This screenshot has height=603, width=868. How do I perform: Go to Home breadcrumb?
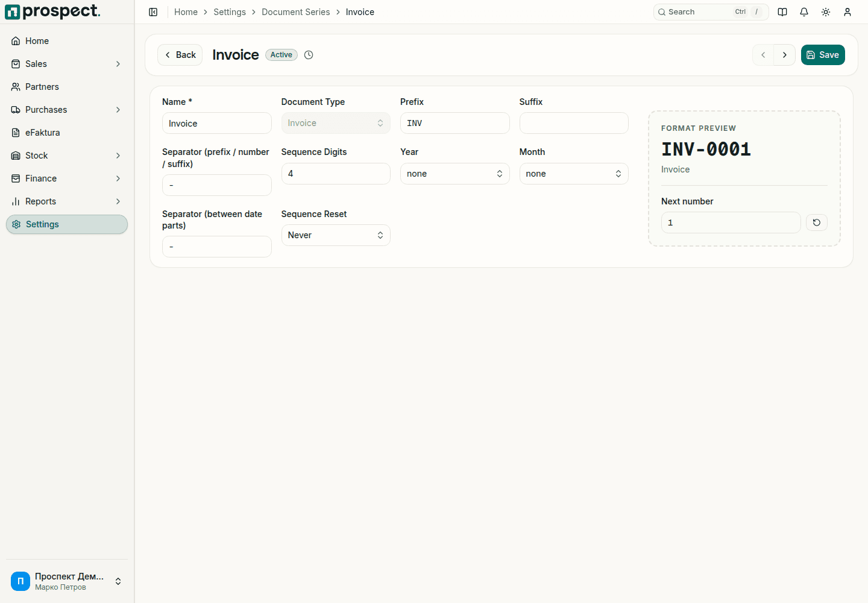pos(186,12)
